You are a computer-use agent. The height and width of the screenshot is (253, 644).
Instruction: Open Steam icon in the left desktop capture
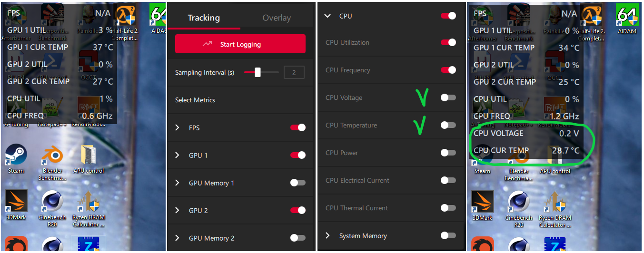coord(16,155)
